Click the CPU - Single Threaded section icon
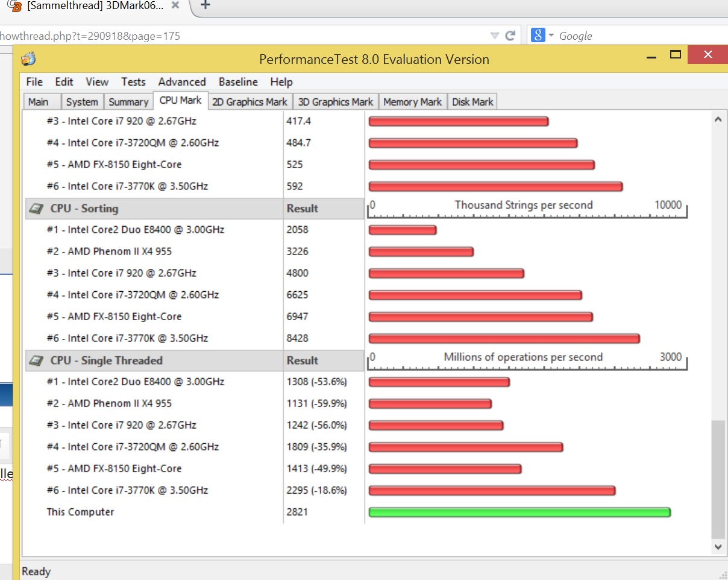This screenshot has height=580, width=728. [37, 361]
